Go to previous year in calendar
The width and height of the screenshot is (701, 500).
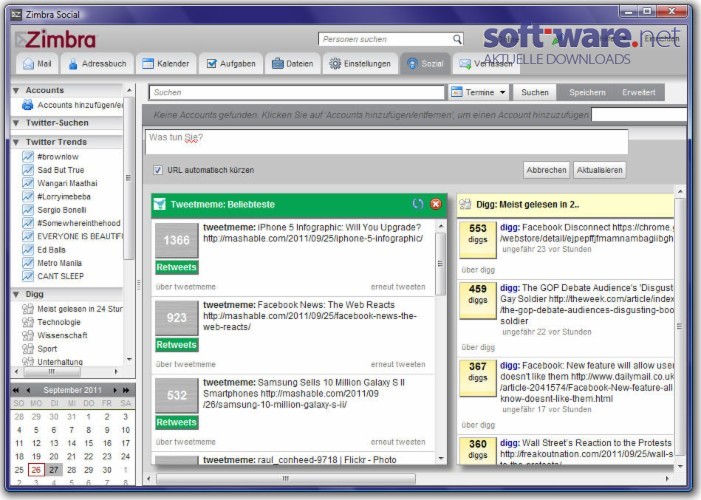click(x=16, y=390)
